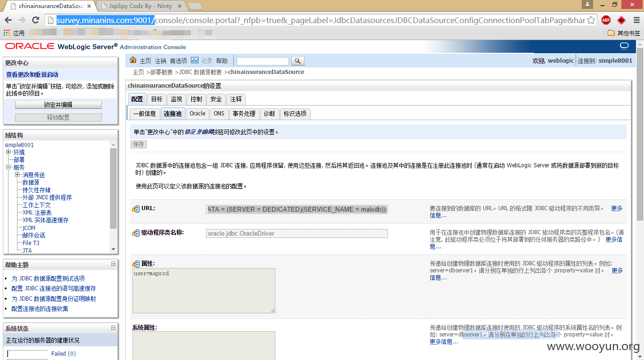Screen dimensions: 644x360
Task: Expand the 环境 tree node
Action: (x=8, y=152)
